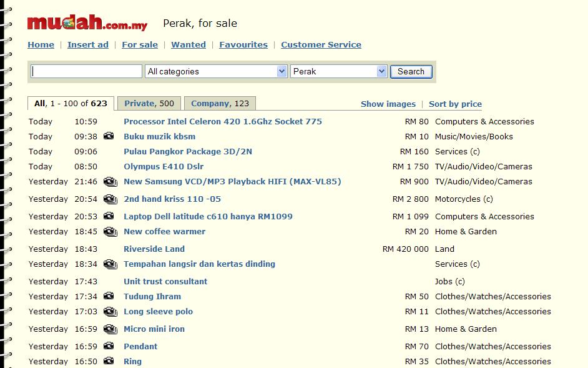Click camera icon beside Laptop Dell latitude listing

click(x=109, y=216)
